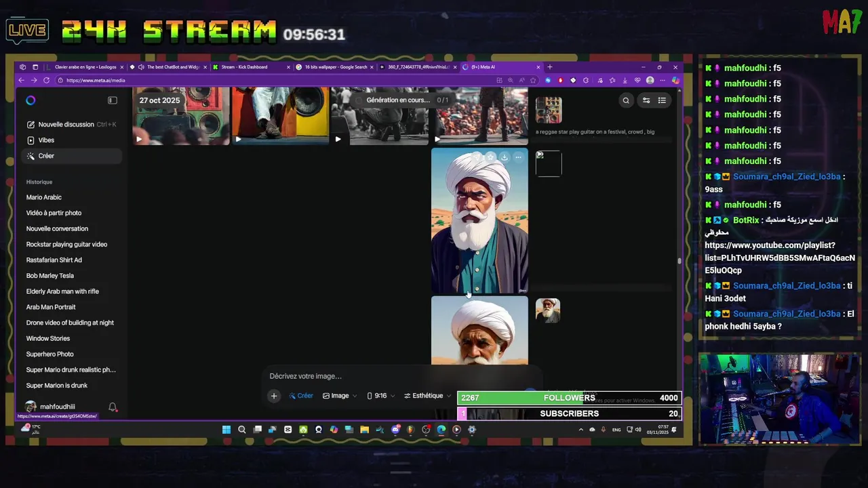
Task: Open the Bob Marley Tesla conversation
Action: (x=50, y=276)
